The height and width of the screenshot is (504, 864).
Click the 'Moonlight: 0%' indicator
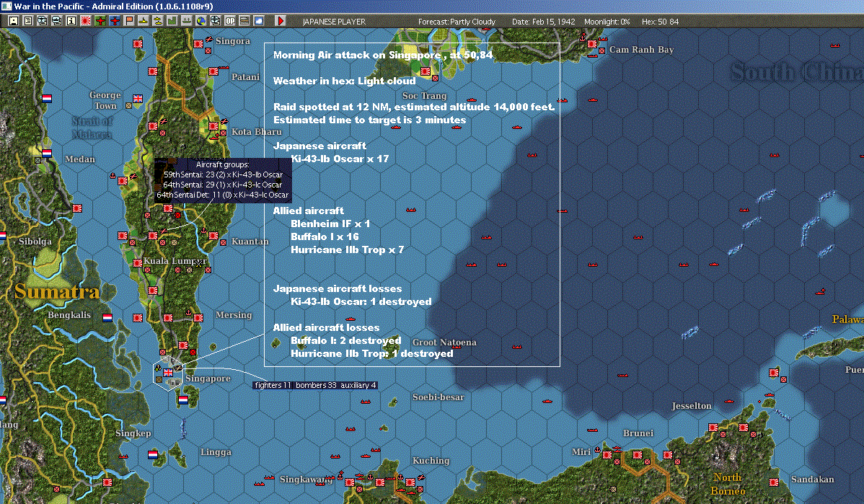(607, 22)
